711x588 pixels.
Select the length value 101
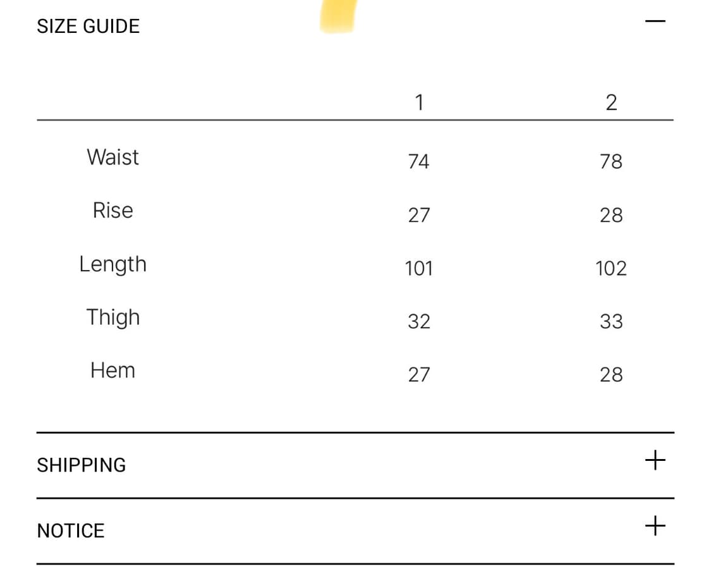point(418,269)
